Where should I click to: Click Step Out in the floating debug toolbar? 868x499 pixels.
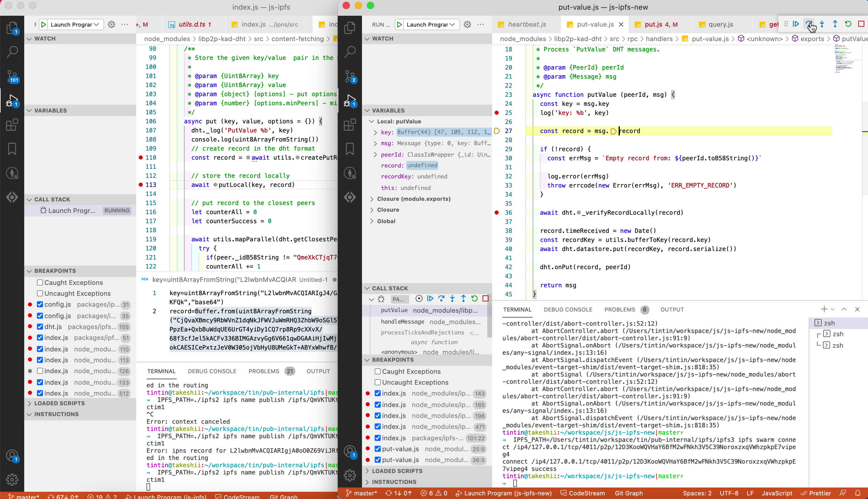pyautogui.click(x=835, y=24)
